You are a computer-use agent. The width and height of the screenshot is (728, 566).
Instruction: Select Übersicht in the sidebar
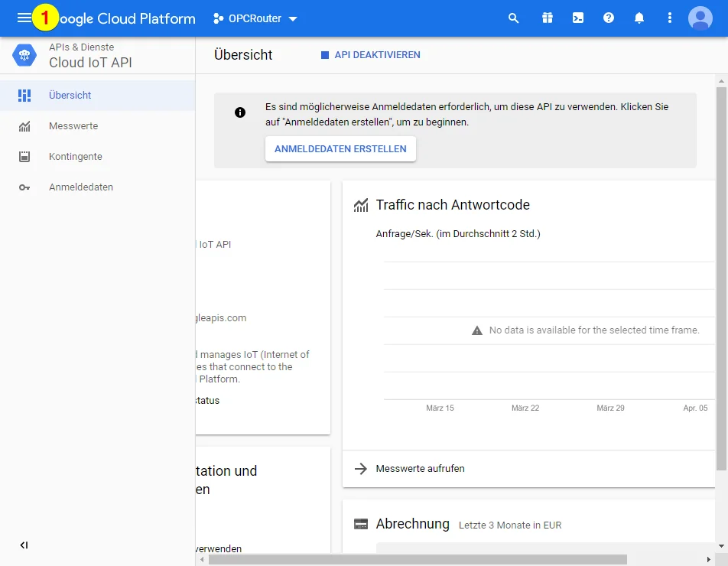click(x=98, y=95)
